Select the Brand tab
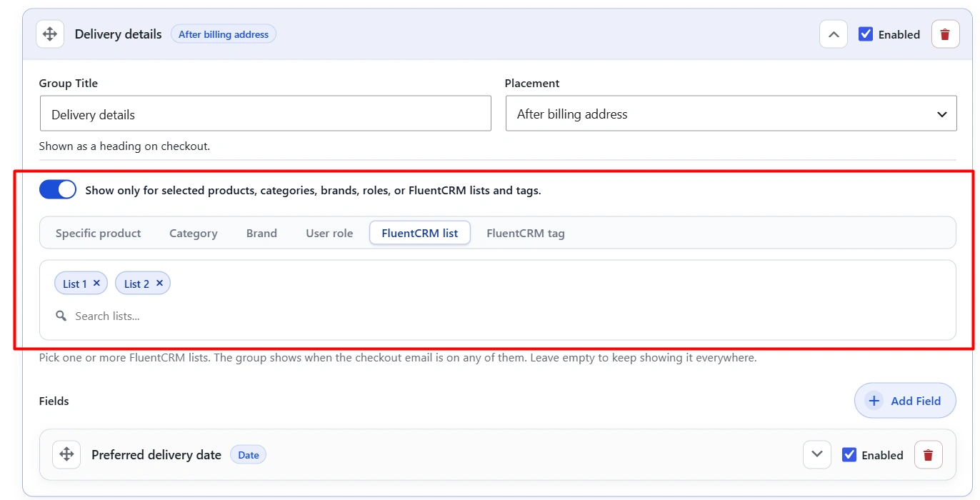The image size is (980, 500). point(261,233)
